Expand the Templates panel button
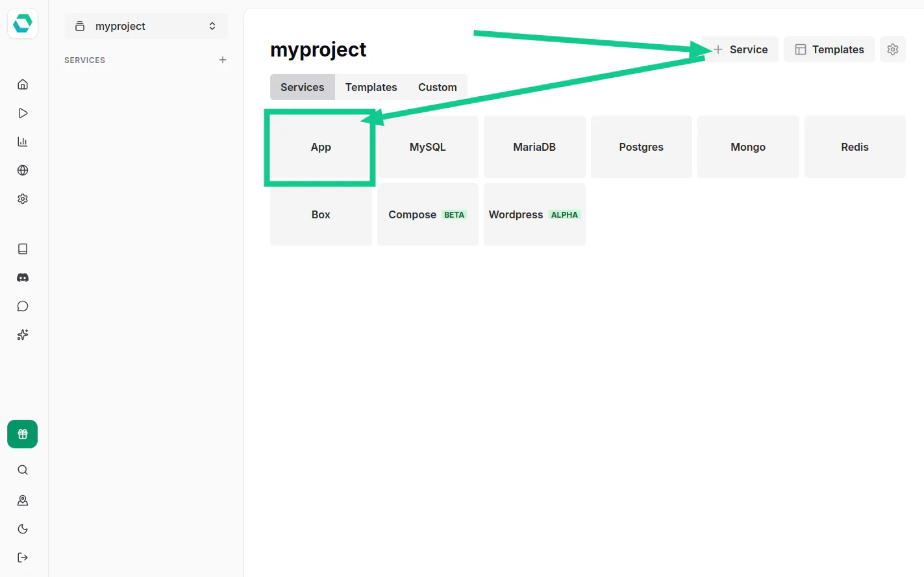 pyautogui.click(x=829, y=49)
